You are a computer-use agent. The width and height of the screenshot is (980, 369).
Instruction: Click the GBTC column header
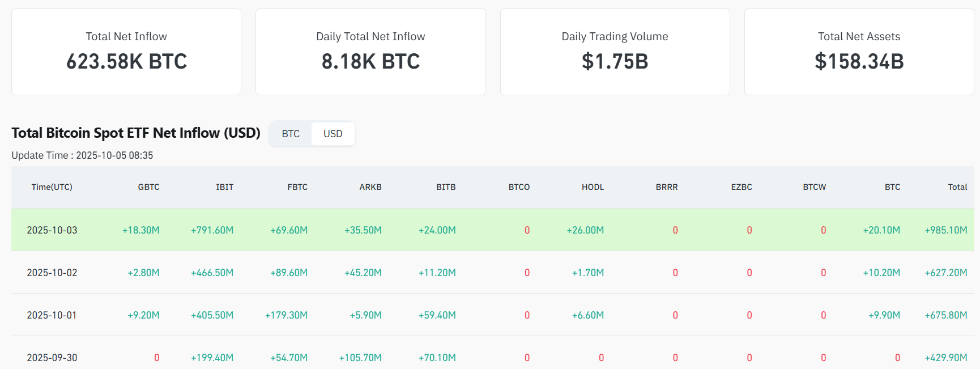point(148,187)
